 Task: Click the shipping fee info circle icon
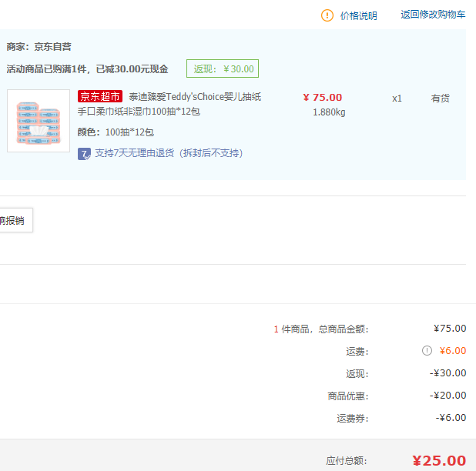tap(427, 351)
